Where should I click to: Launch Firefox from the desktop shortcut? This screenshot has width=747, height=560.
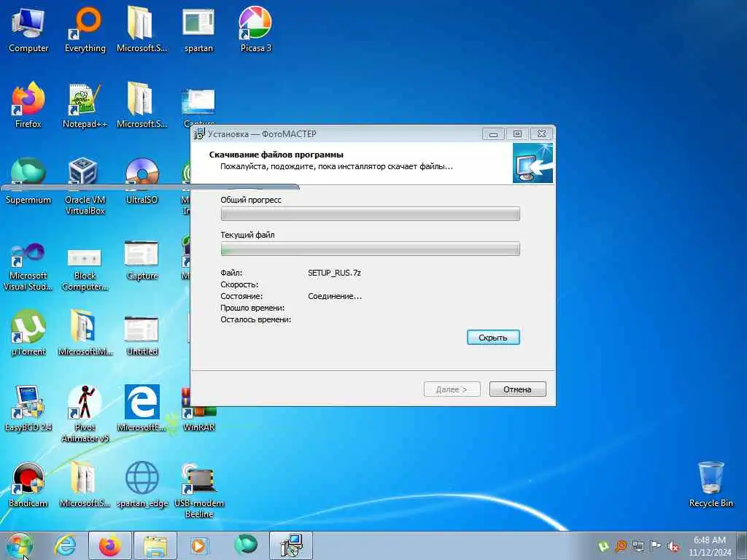[x=28, y=106]
